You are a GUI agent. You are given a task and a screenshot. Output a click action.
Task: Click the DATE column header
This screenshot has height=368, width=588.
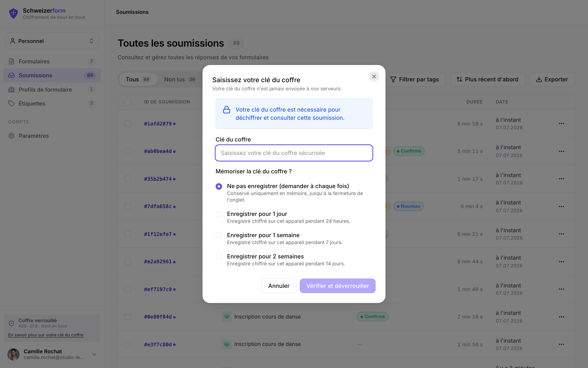click(502, 102)
